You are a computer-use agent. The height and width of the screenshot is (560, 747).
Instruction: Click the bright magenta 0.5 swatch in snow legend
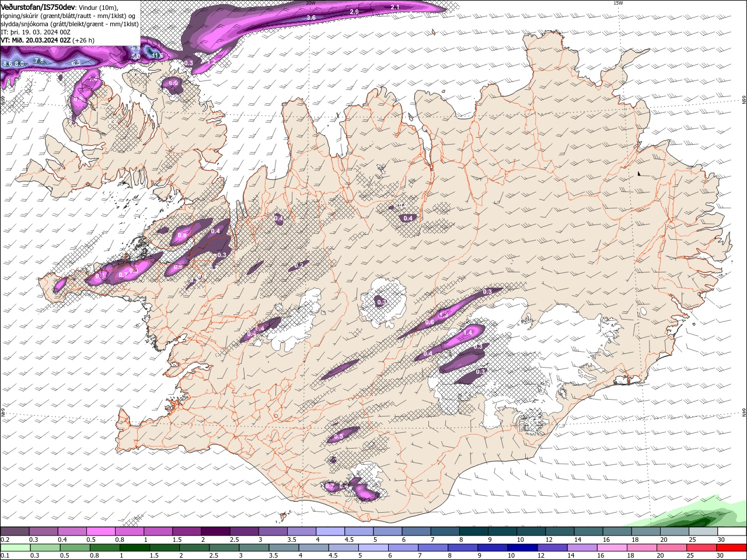100,531
